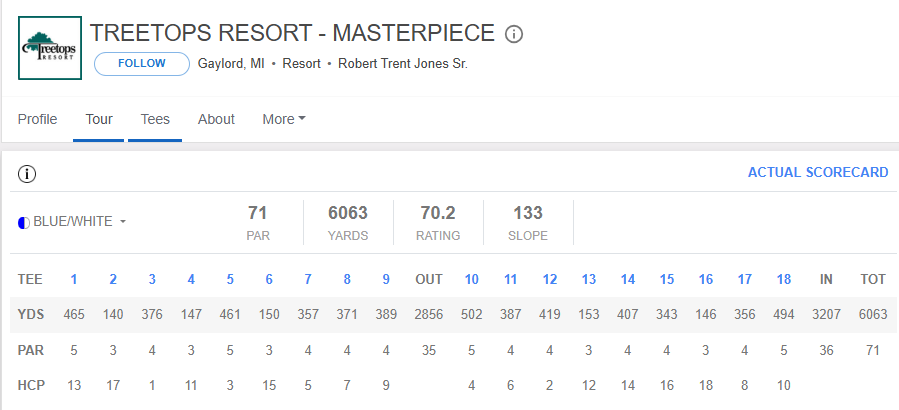
Task: Click the 419 yards cell for hole 12
Action: [550, 315]
